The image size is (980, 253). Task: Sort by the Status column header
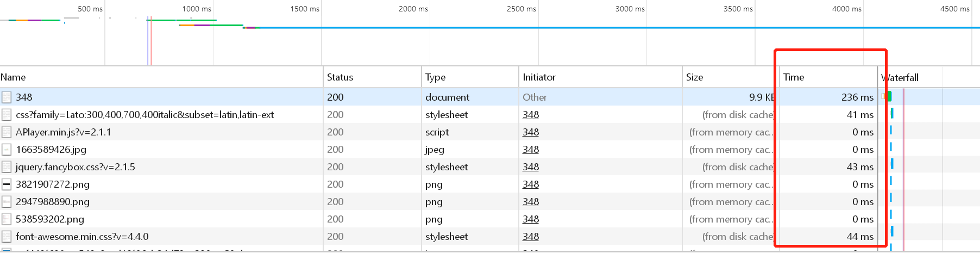(373, 77)
